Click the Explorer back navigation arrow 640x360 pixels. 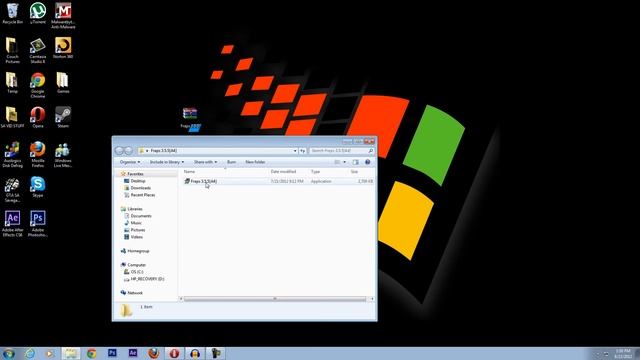pos(119,151)
